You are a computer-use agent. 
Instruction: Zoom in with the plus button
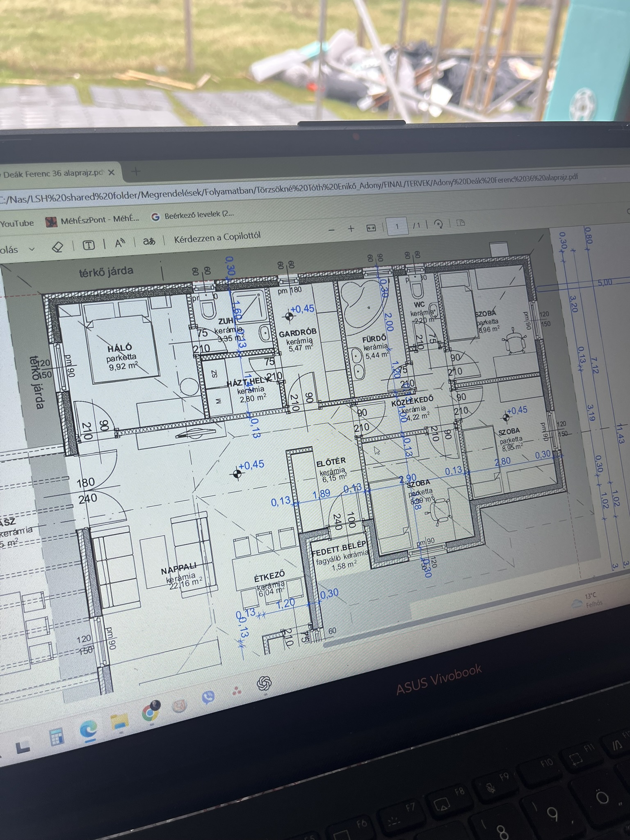[x=351, y=228]
